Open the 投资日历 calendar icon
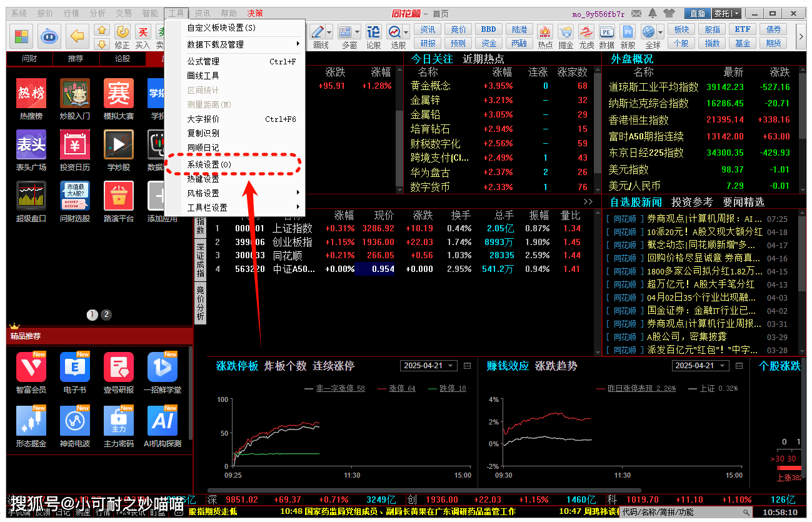The image size is (812, 522). click(x=75, y=145)
